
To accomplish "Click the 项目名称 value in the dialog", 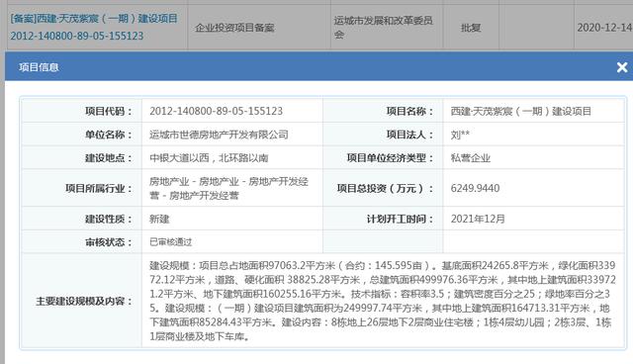I will click(521, 111).
